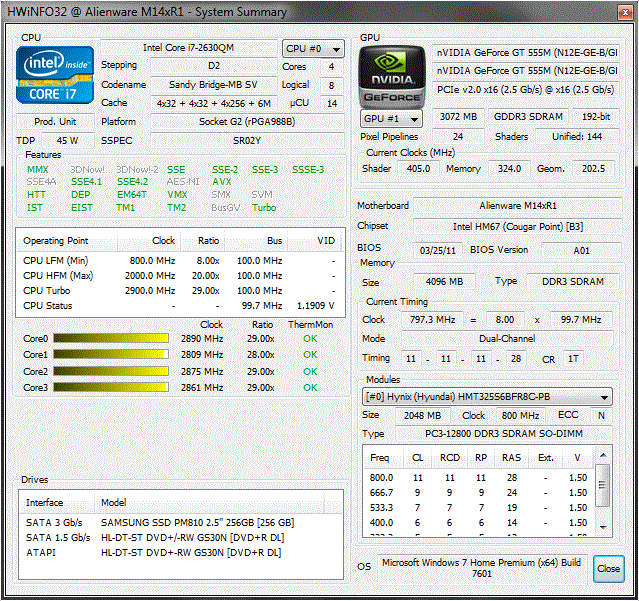Open the CPU #0 selector dropdown
This screenshot has width=639, height=601.
tap(313, 49)
